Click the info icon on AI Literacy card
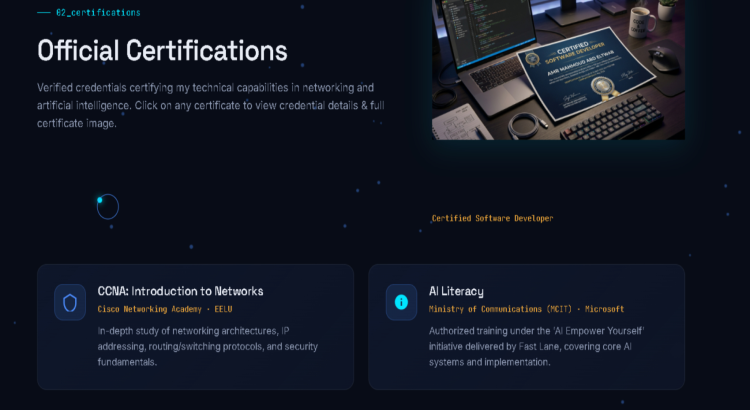750x410 pixels. [401, 302]
